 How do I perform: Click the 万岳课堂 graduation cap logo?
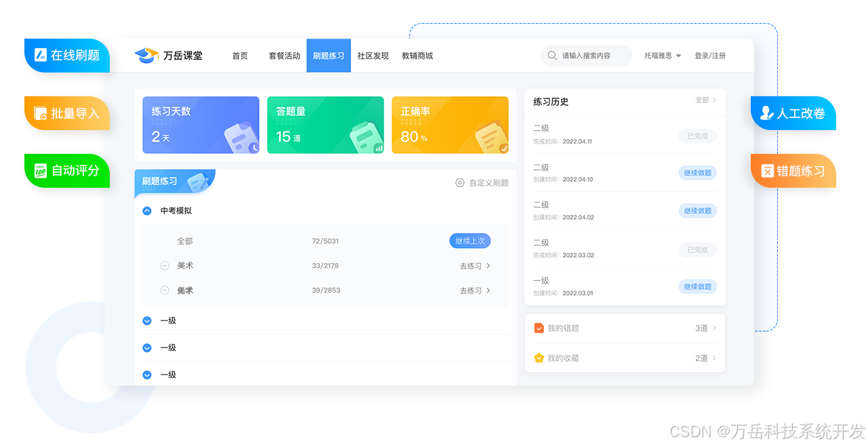click(146, 56)
